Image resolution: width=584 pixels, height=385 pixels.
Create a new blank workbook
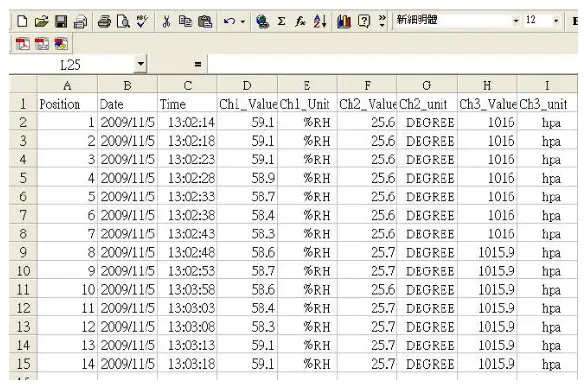[22, 22]
